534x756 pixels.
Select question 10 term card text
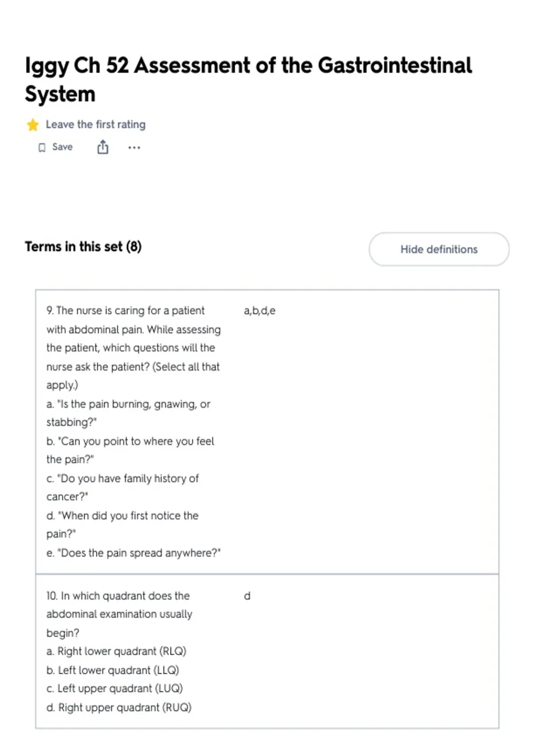pos(119,651)
